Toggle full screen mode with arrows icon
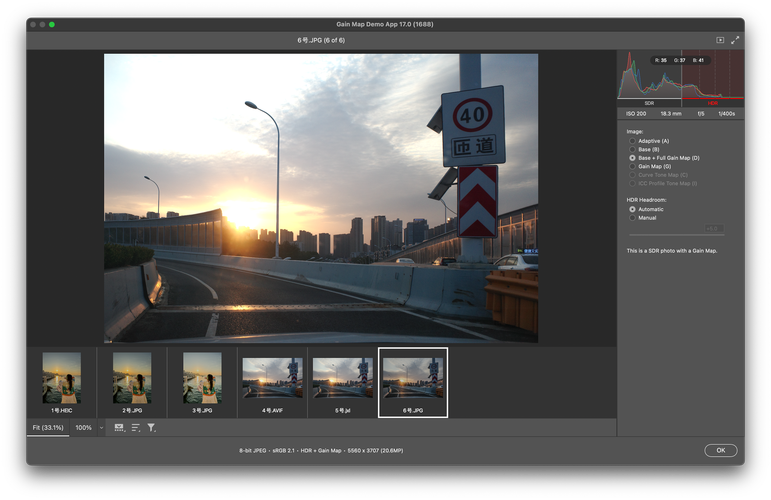The image size is (771, 500). tap(735, 40)
